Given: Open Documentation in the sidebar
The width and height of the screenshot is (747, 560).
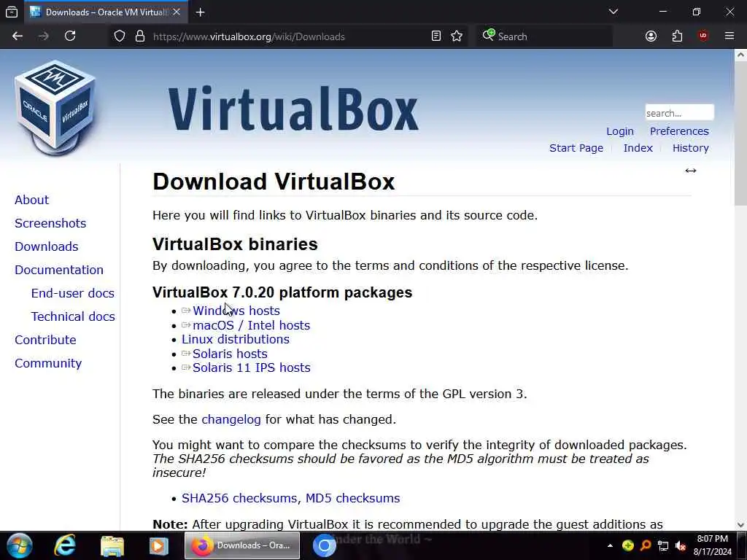Looking at the screenshot, I should (59, 270).
